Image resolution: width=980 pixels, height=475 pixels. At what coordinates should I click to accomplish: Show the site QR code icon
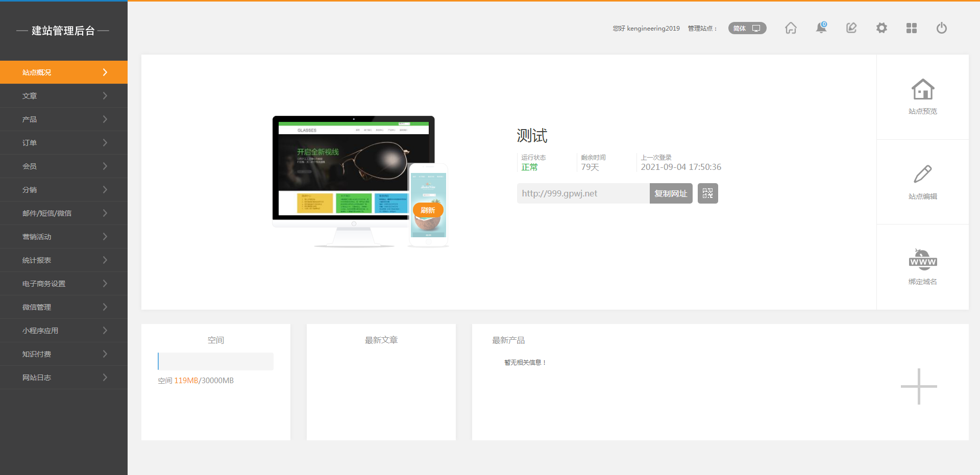pos(707,193)
